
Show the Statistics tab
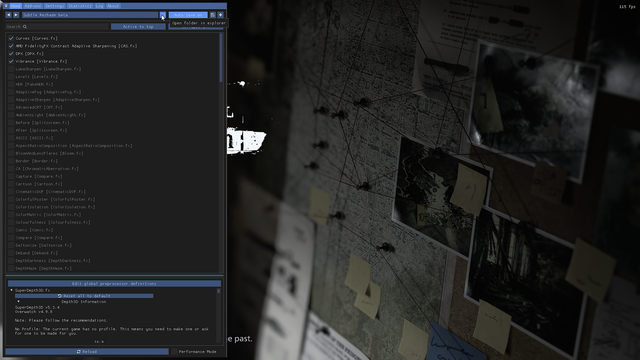(x=80, y=6)
